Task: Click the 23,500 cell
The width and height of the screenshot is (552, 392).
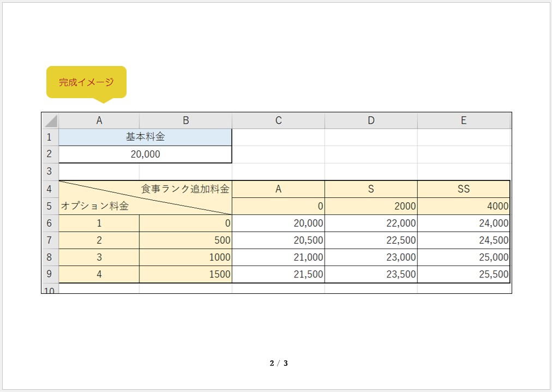Action: point(371,274)
